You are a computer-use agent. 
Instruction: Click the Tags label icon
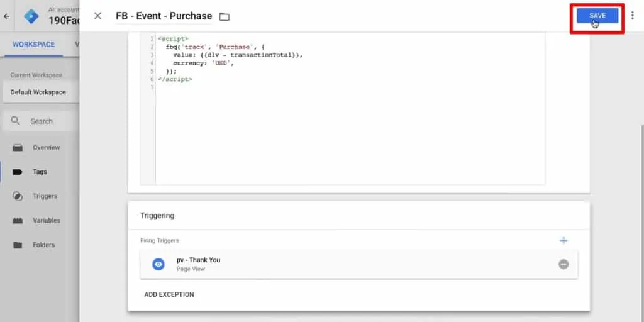[18, 172]
